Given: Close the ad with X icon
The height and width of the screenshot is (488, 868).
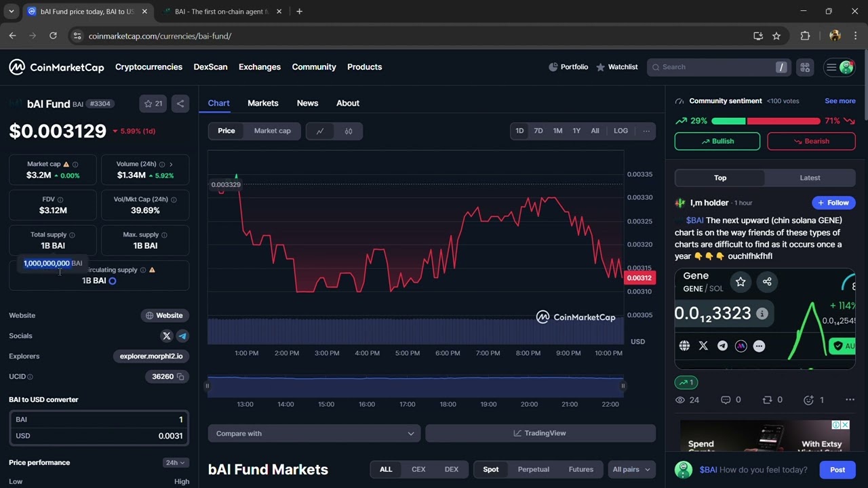Looking at the screenshot, I should pos(846,425).
